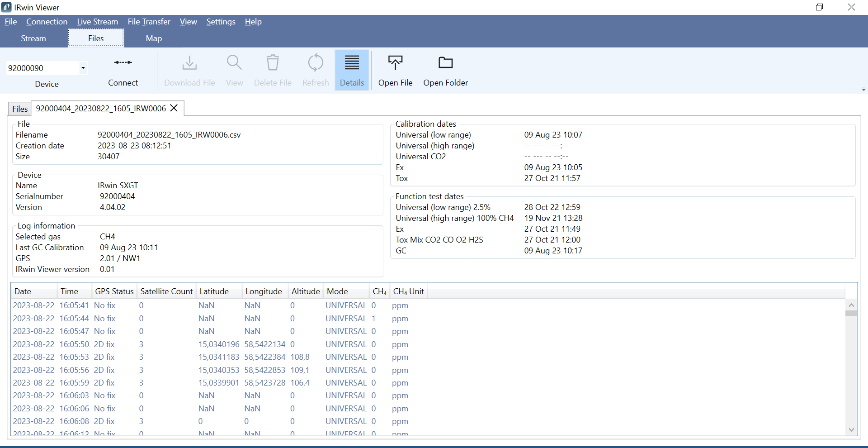Select the Files list tab
The height and width of the screenshot is (448, 868).
(20, 109)
